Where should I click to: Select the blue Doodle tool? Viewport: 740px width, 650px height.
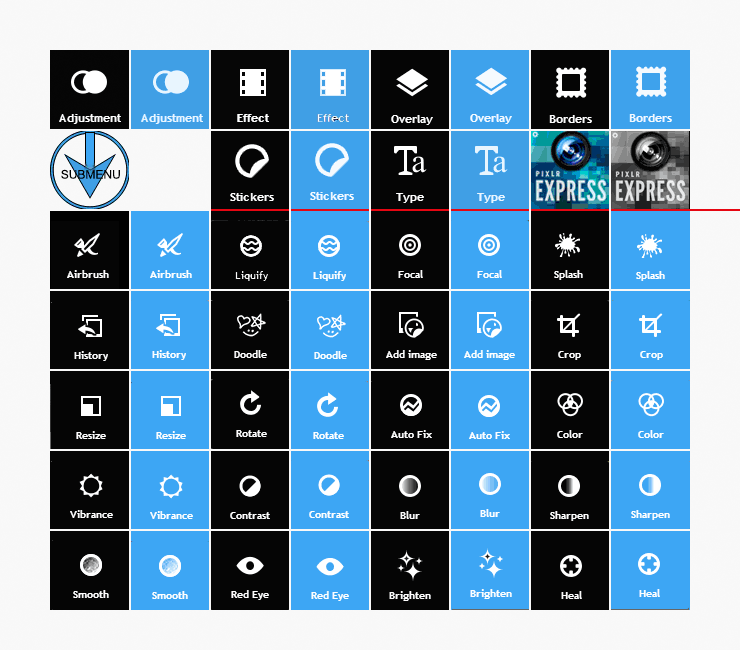[330, 330]
